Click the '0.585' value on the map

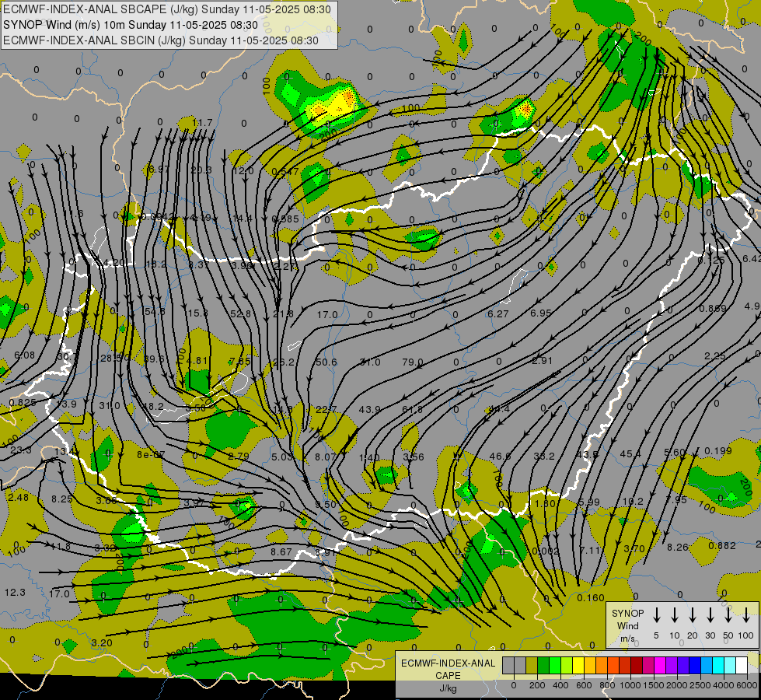pos(285,219)
